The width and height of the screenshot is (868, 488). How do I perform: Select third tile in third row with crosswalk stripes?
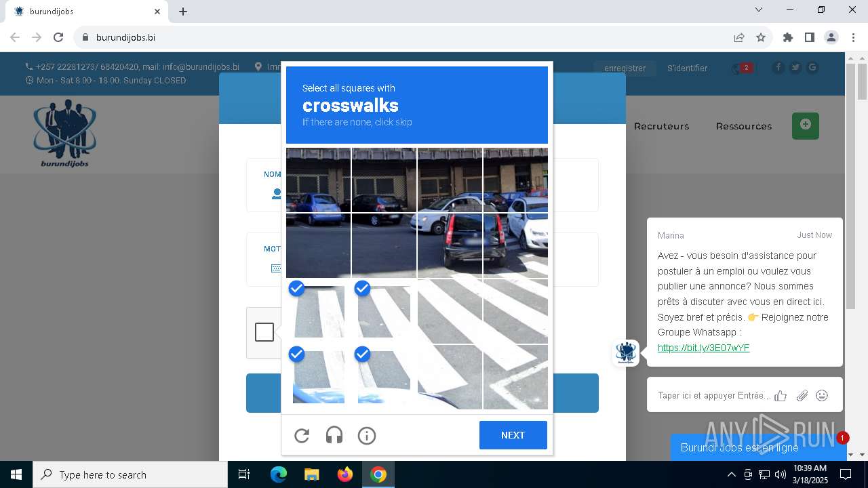tap(450, 311)
